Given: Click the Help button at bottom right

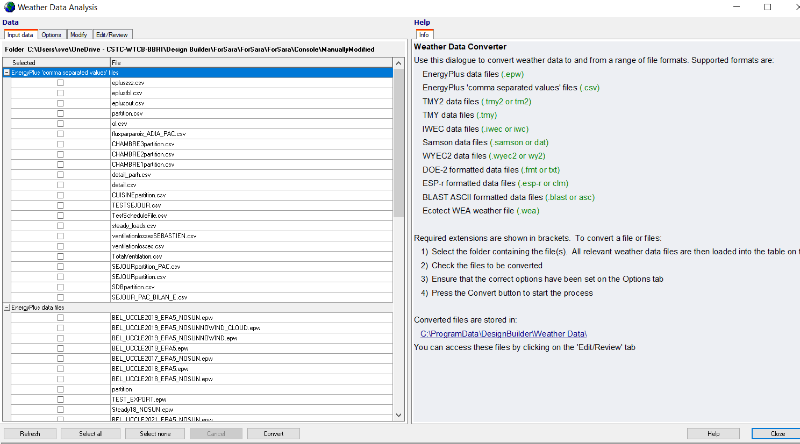Looking at the screenshot, I should [714, 434].
